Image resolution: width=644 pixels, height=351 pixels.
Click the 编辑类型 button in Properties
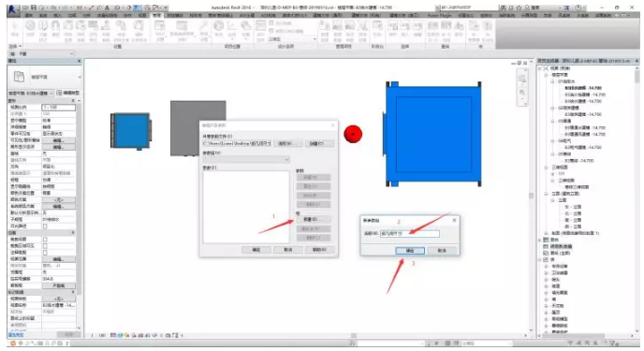coord(68,94)
